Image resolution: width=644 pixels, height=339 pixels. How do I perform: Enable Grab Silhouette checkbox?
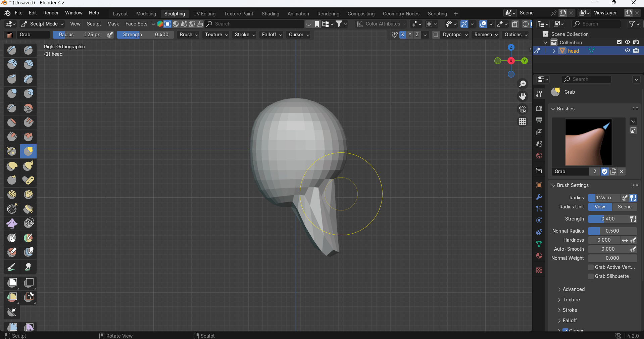pyautogui.click(x=591, y=276)
